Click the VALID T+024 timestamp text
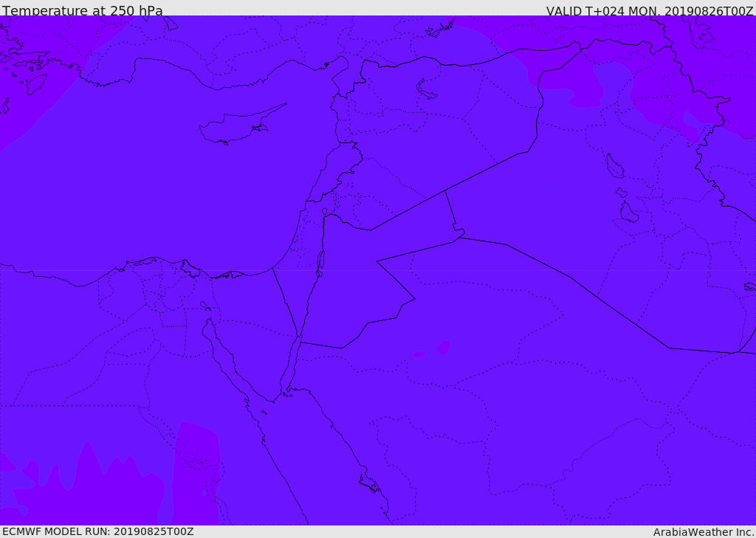 pos(650,10)
